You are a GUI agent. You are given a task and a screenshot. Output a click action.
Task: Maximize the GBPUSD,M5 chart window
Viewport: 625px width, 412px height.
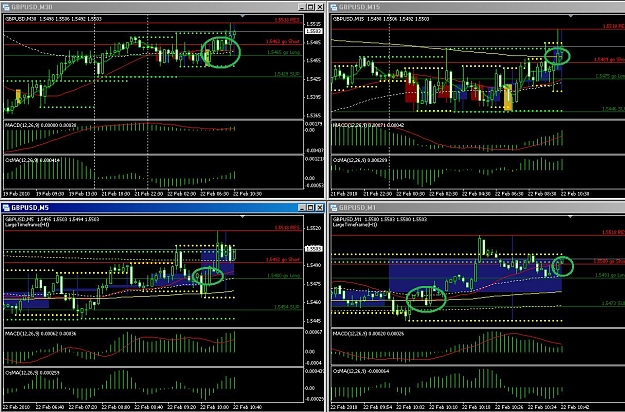311,207
